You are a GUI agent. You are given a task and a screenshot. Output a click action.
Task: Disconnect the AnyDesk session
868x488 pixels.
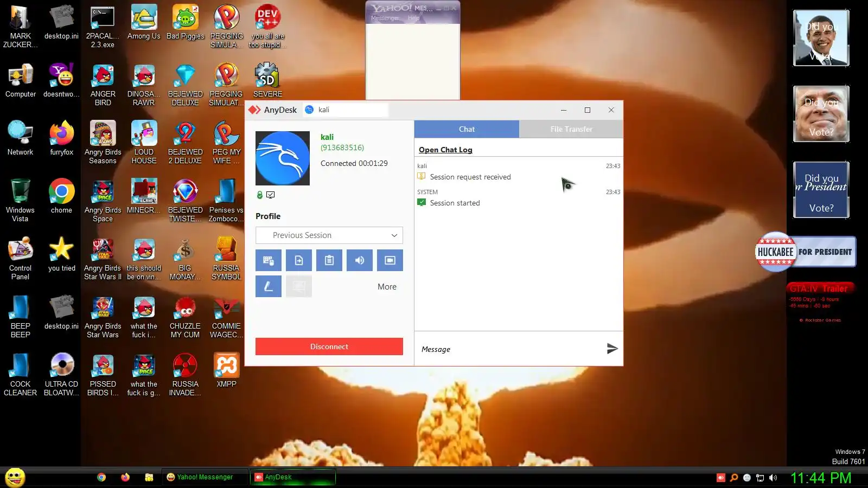[329, 346]
